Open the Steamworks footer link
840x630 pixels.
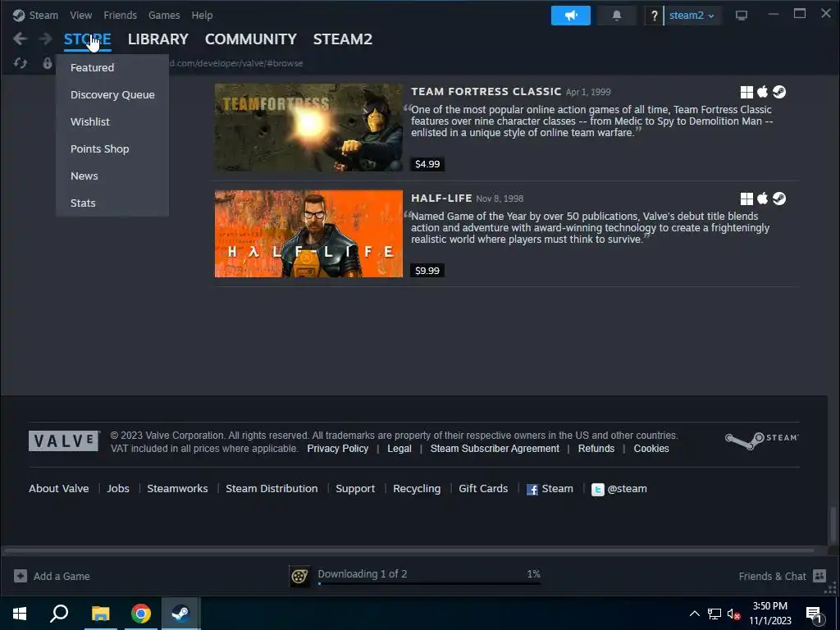177,489
